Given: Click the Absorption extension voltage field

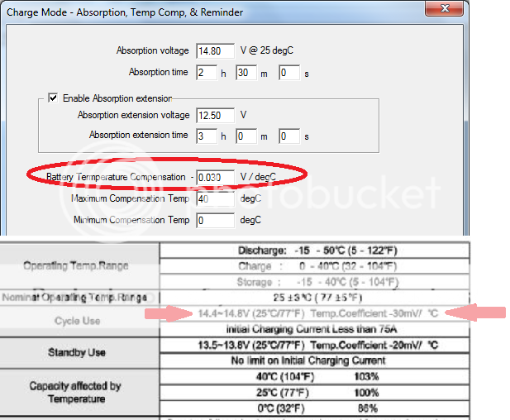Looking at the screenshot, I should (x=215, y=115).
